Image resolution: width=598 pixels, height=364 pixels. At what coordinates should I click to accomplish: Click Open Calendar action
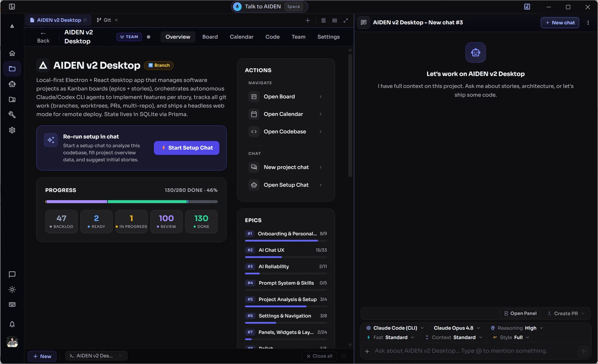[x=286, y=114]
